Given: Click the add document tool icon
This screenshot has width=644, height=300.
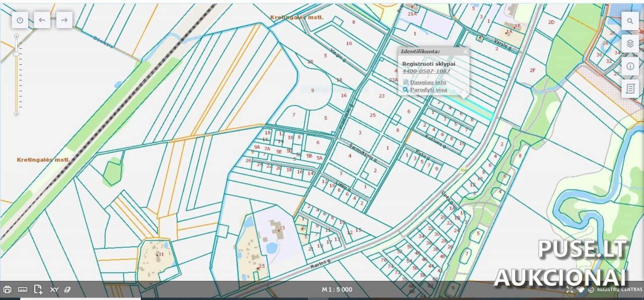Looking at the screenshot, I should [38, 289].
